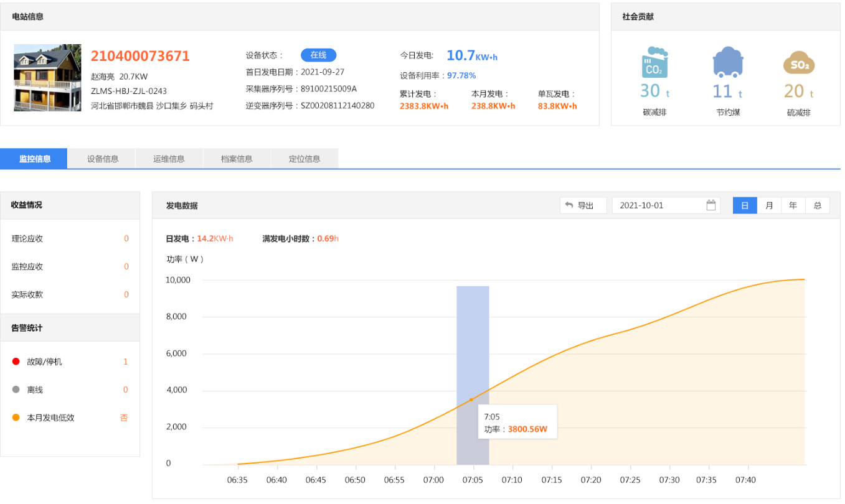Toggle to 总 total generation view
The height and width of the screenshot is (504, 845).
[817, 205]
